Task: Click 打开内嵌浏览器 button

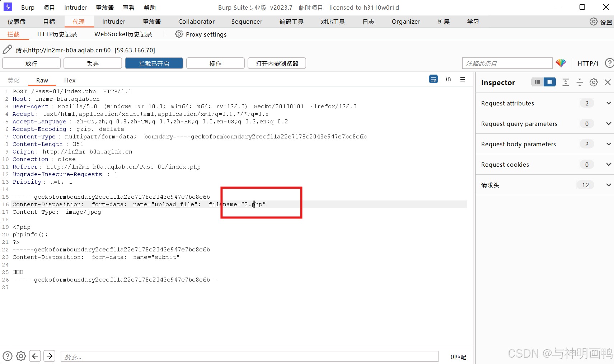Action: (277, 63)
